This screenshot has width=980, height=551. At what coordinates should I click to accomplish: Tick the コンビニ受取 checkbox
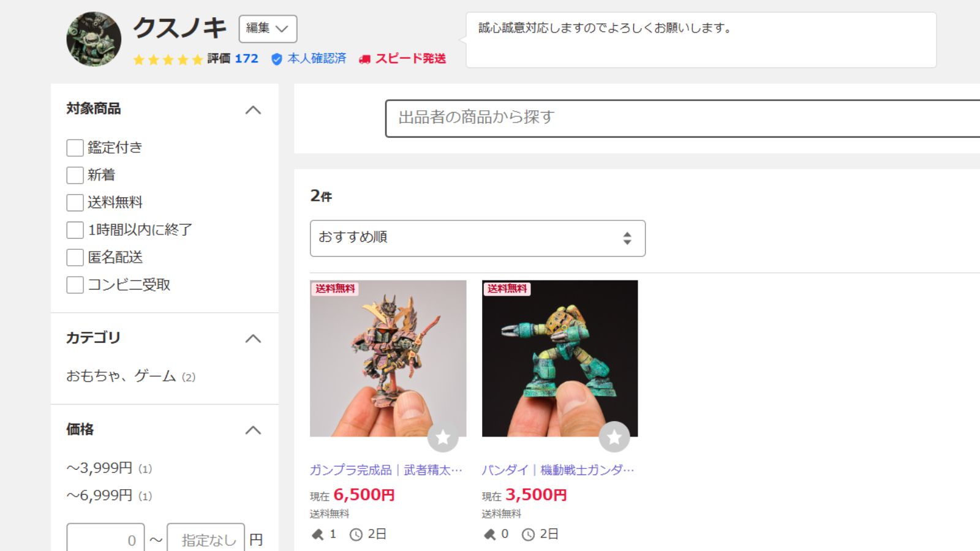pos(75,285)
